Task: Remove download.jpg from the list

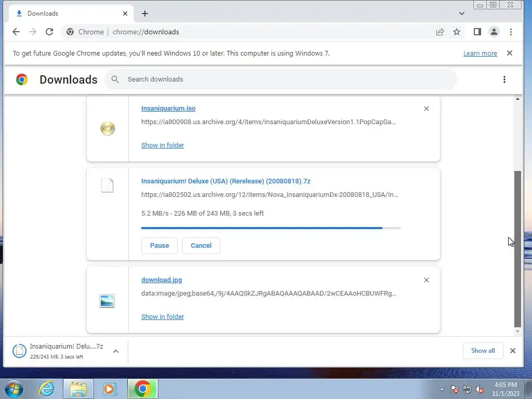Action: (x=427, y=280)
